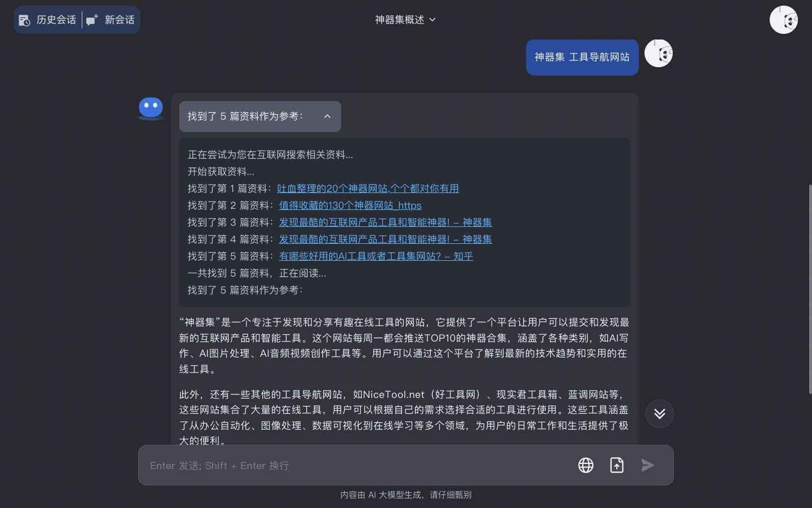Toggle web search globe icon
The image size is (812, 508).
(x=586, y=465)
